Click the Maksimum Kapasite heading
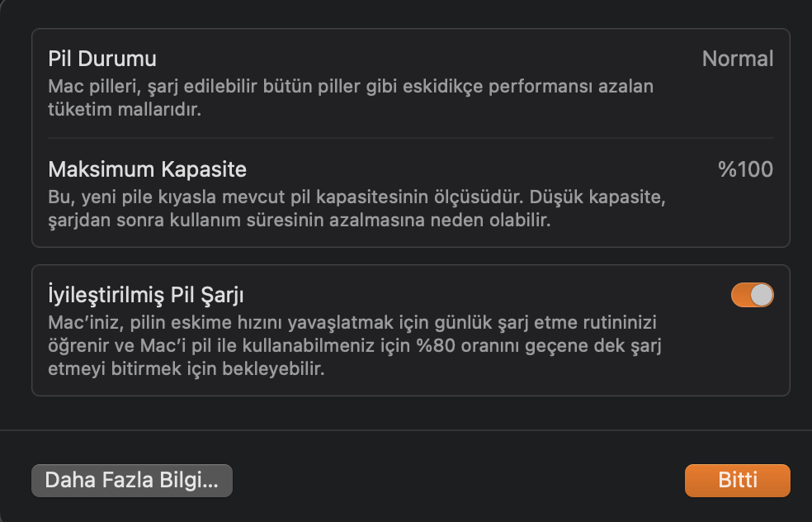Image resolution: width=812 pixels, height=522 pixels. pos(148,169)
